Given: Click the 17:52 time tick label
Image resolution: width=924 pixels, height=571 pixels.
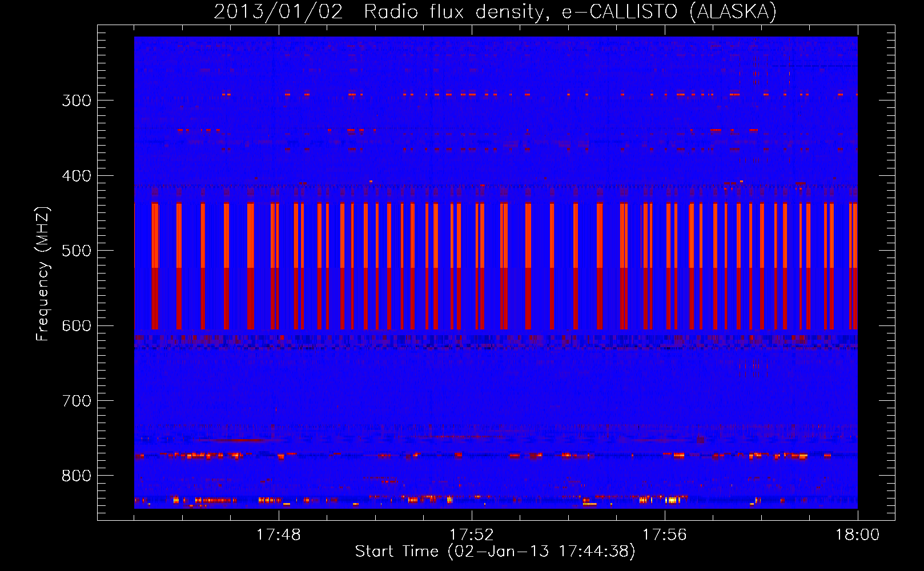Looking at the screenshot, I should coord(472,535).
